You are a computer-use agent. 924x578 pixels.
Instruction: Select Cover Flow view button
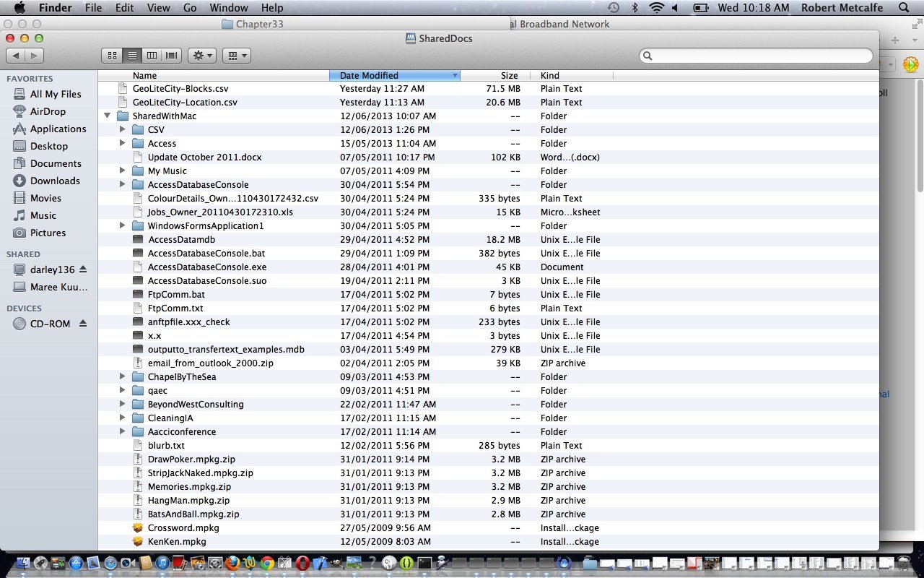[172, 56]
